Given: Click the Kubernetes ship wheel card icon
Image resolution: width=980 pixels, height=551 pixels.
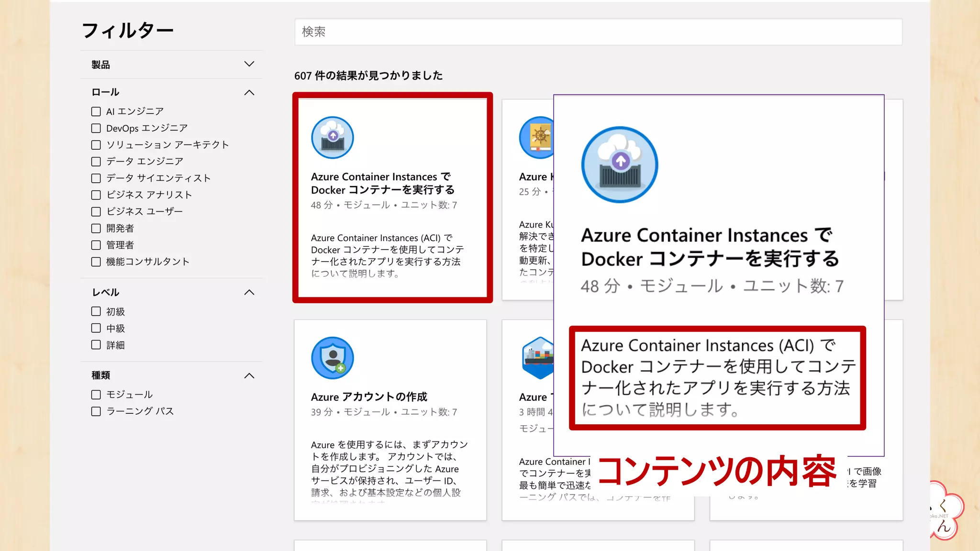Looking at the screenshot, I should tap(536, 138).
